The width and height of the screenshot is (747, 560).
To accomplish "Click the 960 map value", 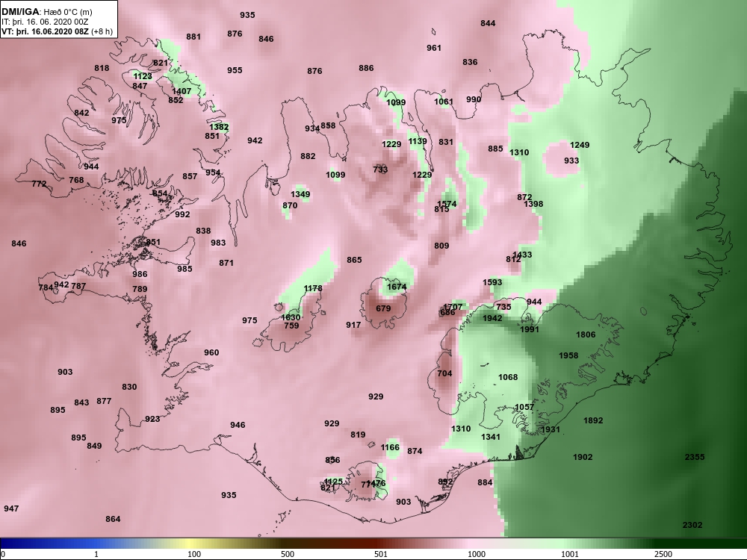I will pyautogui.click(x=211, y=352).
